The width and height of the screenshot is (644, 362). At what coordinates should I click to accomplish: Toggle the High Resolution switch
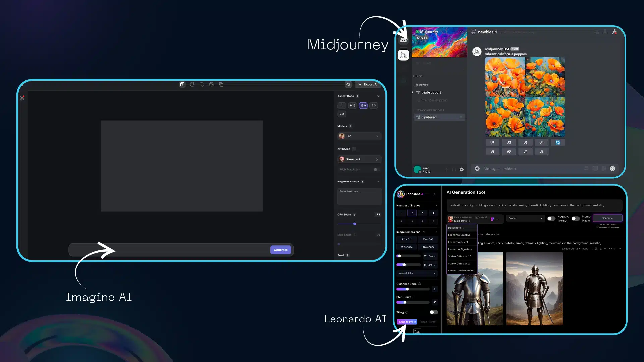click(x=376, y=170)
